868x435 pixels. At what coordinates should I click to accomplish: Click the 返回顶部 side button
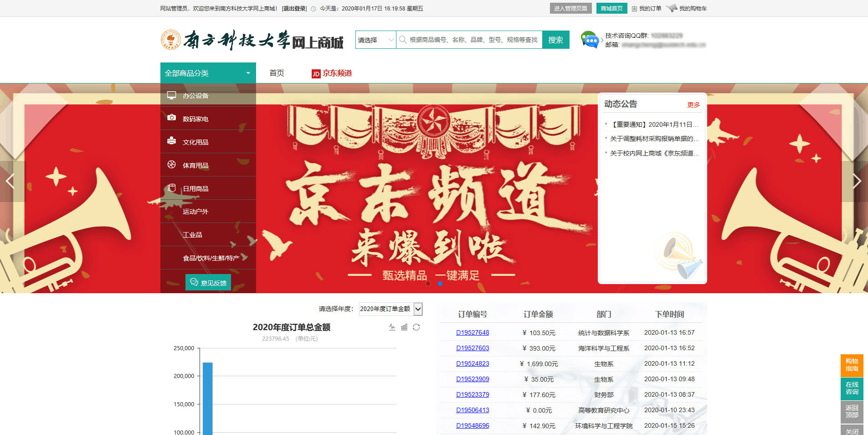pos(852,412)
